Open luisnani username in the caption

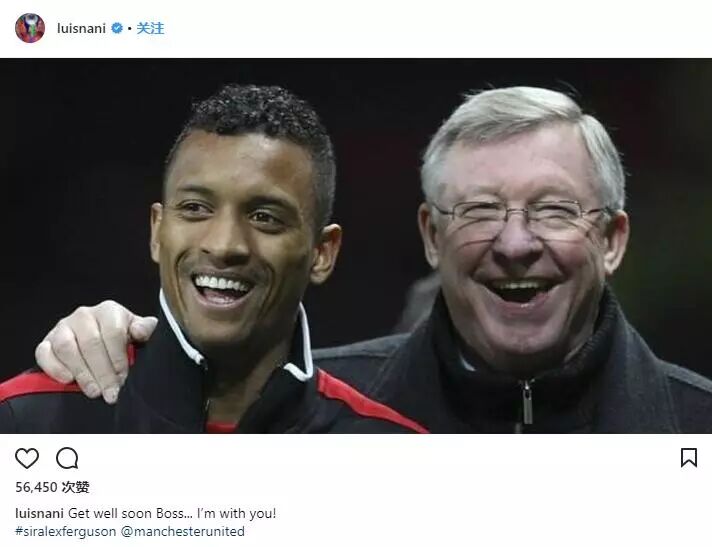coord(40,513)
